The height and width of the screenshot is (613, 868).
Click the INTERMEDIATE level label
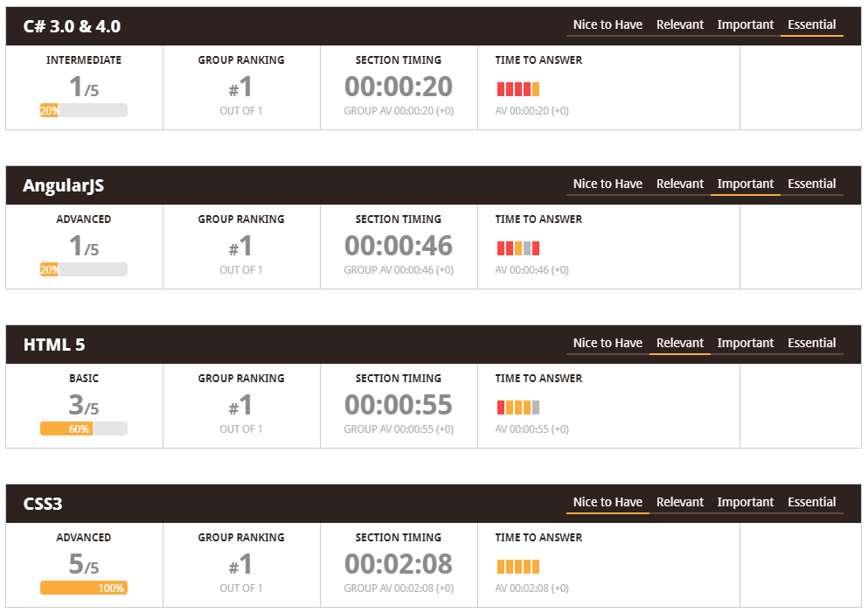pos(84,59)
